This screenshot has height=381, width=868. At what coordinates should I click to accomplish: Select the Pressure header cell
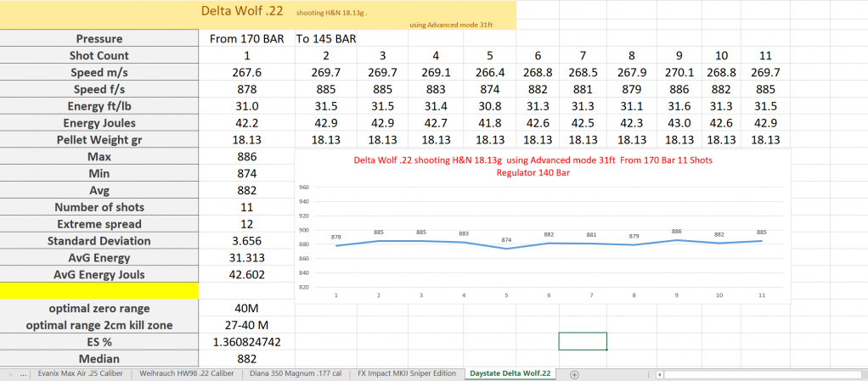pyautogui.click(x=99, y=39)
